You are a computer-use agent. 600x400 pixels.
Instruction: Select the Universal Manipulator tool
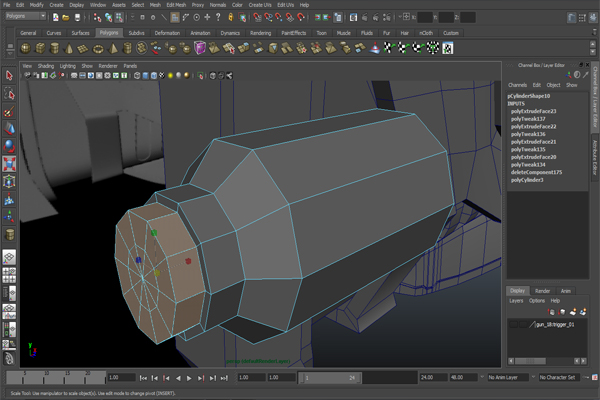point(9,181)
